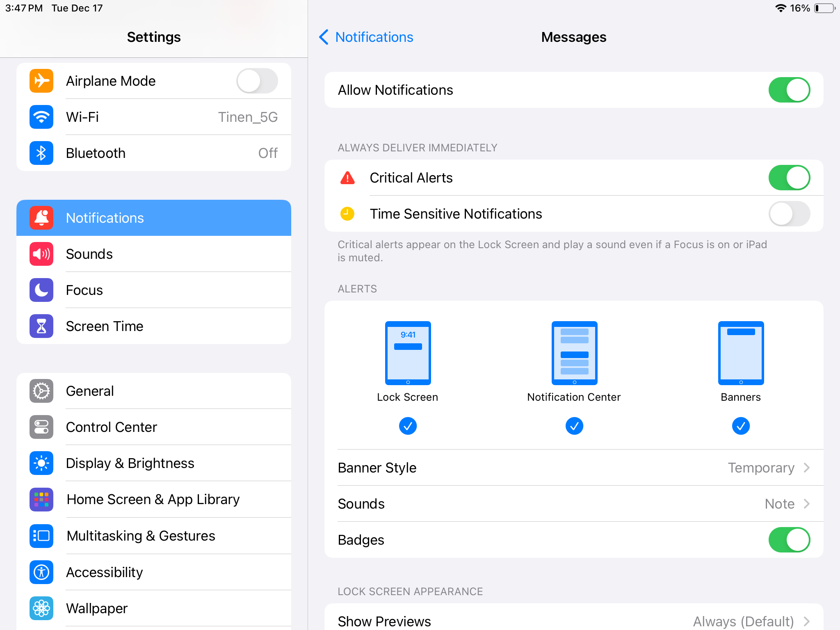Select Wi-Fi Tinen_5G menu row

(x=154, y=117)
